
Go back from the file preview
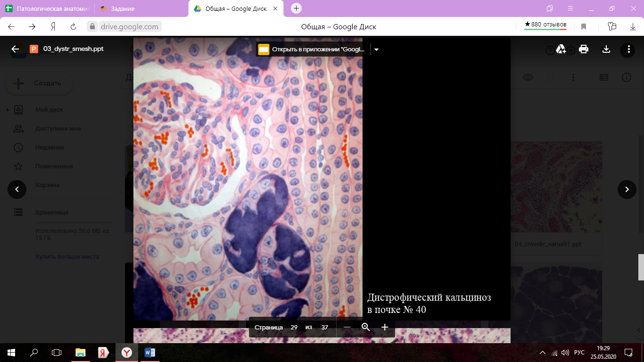pyautogui.click(x=15, y=49)
